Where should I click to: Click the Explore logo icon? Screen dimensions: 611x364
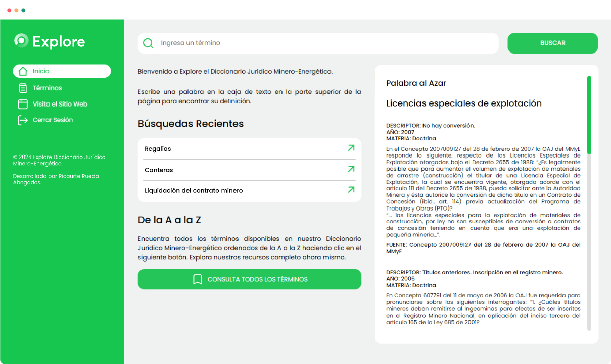[x=21, y=41]
